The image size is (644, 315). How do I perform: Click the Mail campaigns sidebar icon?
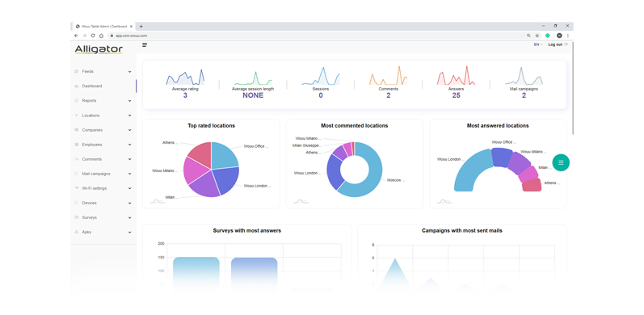(x=76, y=174)
